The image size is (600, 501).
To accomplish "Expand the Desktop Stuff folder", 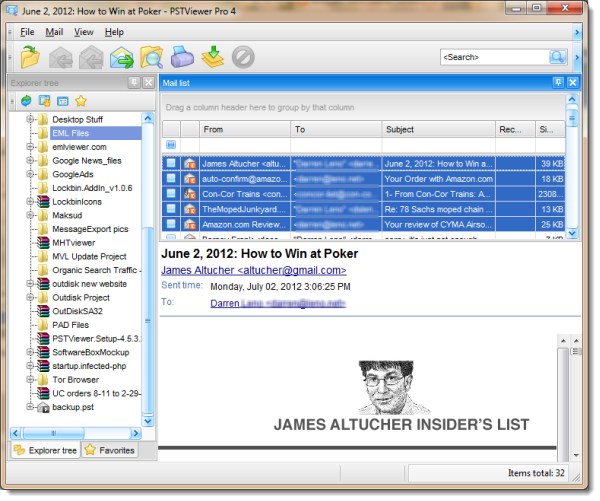I will (30, 119).
